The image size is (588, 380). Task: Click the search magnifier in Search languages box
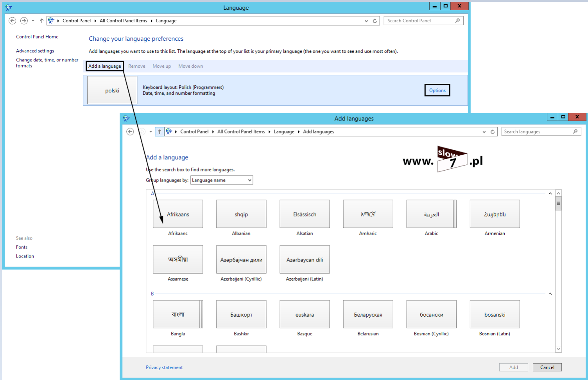[x=575, y=131]
